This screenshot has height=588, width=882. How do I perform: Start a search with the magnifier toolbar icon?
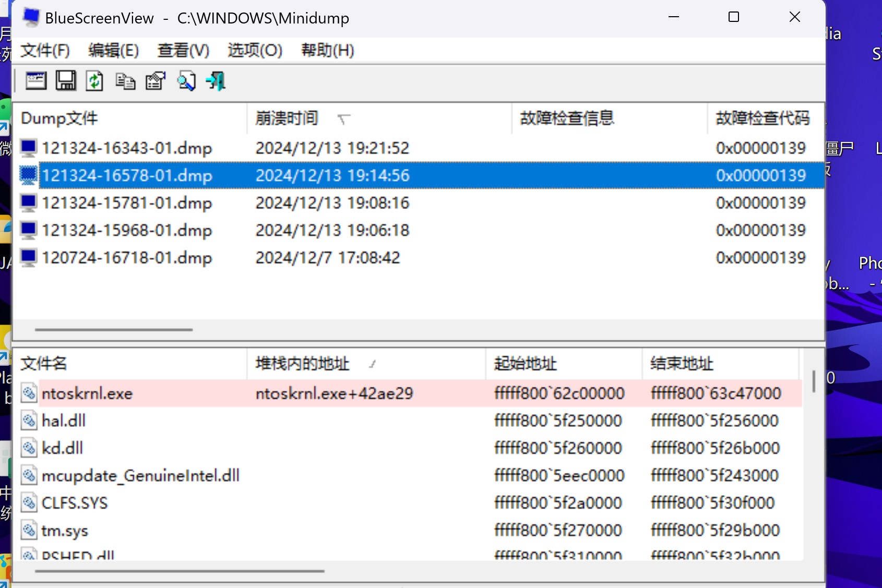pyautogui.click(x=186, y=81)
